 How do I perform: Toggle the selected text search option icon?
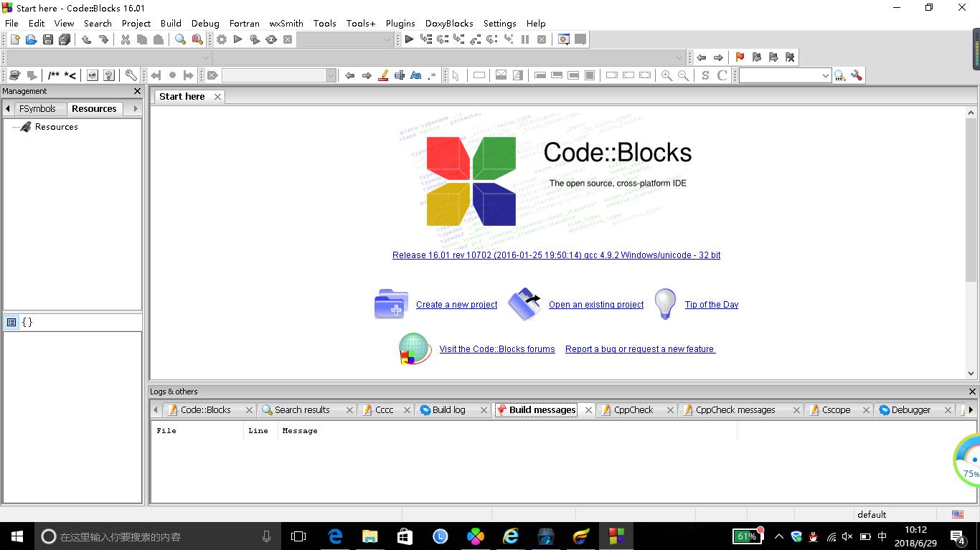[x=400, y=75]
